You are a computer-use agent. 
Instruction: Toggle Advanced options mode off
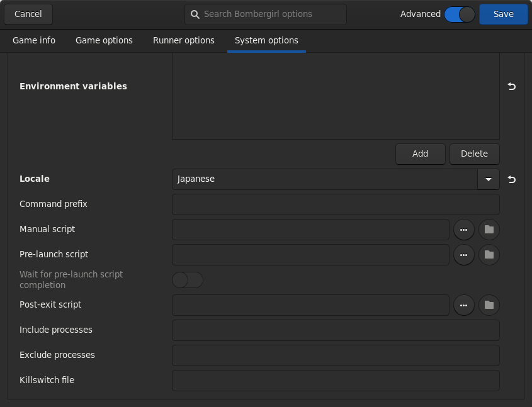(x=460, y=13)
